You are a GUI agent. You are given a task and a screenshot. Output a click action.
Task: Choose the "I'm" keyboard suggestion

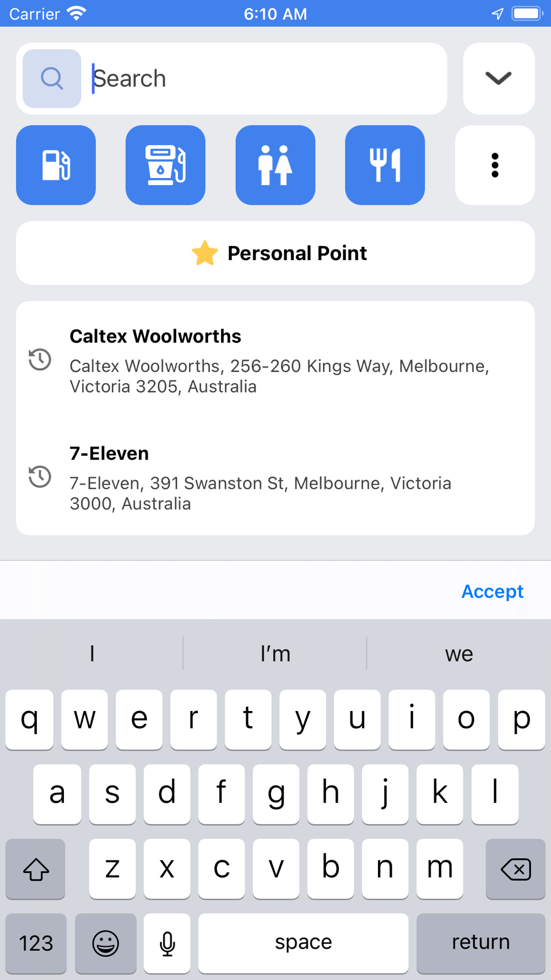(x=275, y=654)
